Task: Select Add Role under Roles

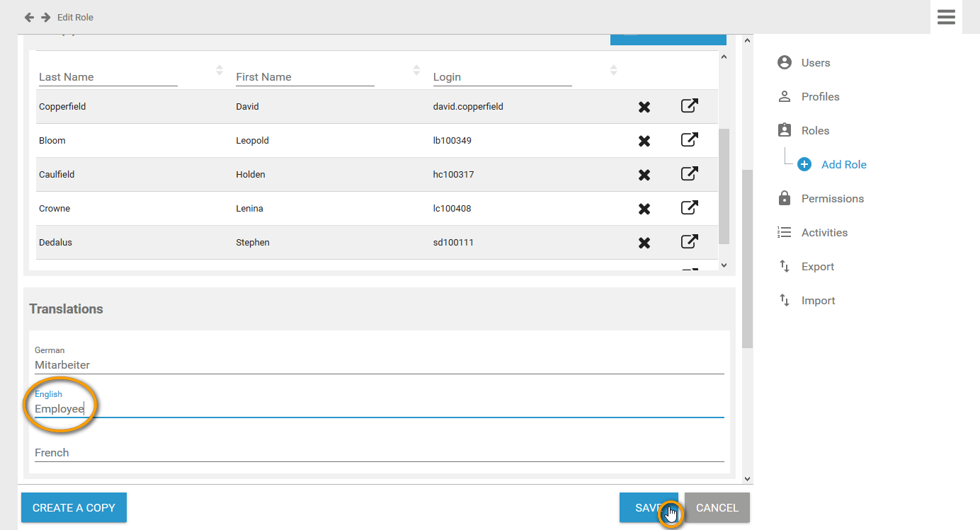Action: click(843, 165)
